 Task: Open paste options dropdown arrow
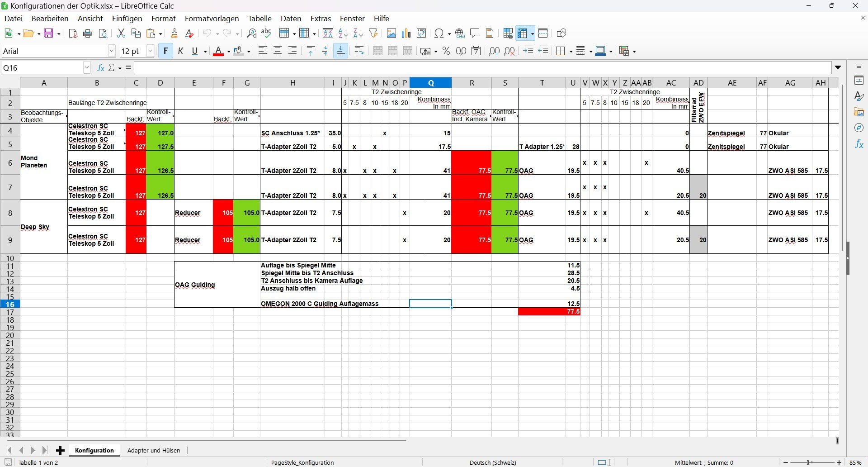point(160,33)
